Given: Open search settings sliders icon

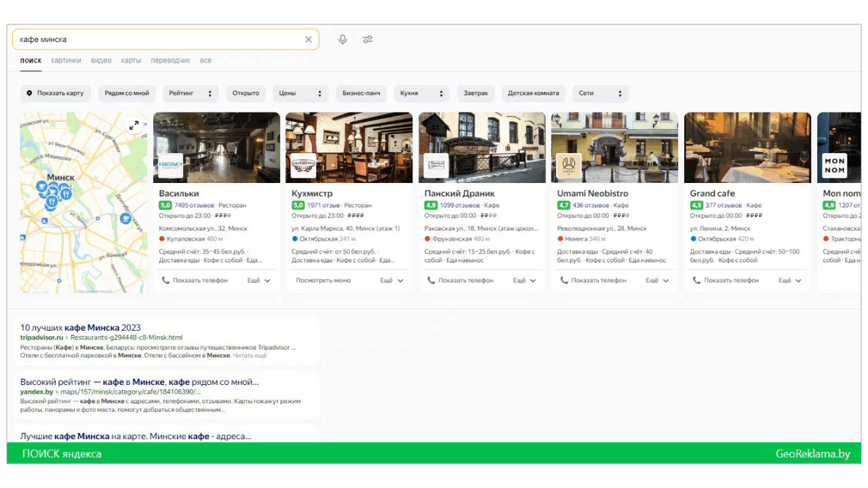Looking at the screenshot, I should pos(368,39).
